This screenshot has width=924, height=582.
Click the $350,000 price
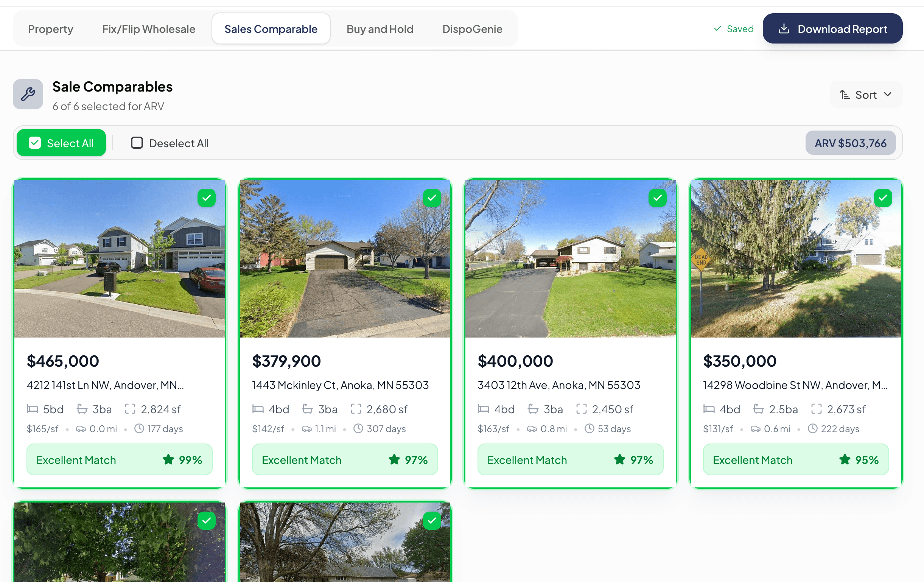coord(740,361)
